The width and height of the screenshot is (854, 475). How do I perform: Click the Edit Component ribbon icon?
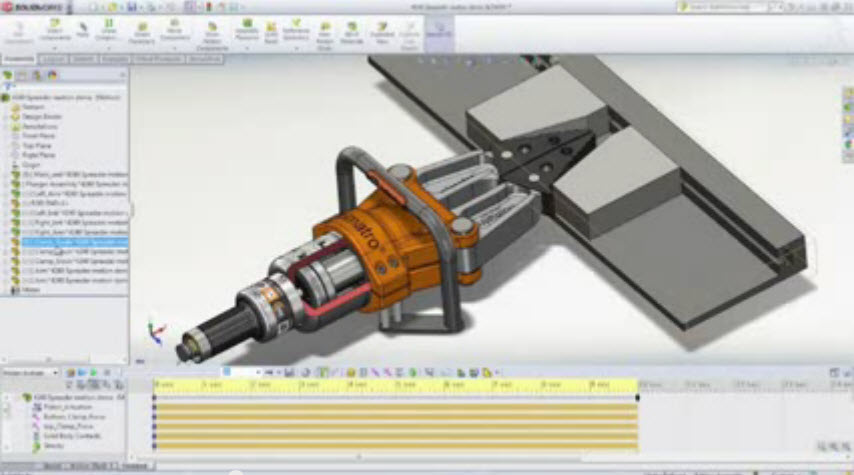[19, 33]
